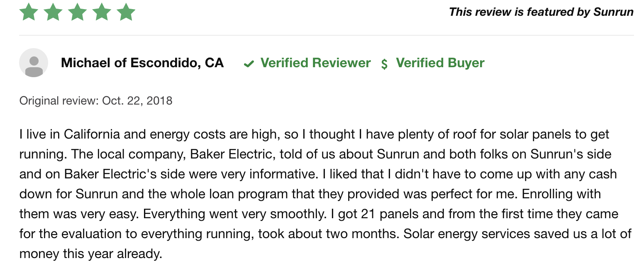
Task: Click the gray reviewer avatar icon
Action: 34,63
